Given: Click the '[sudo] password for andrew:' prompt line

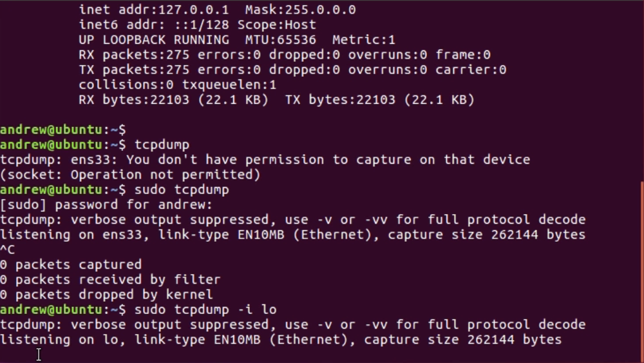Looking at the screenshot, I should click(x=106, y=205).
